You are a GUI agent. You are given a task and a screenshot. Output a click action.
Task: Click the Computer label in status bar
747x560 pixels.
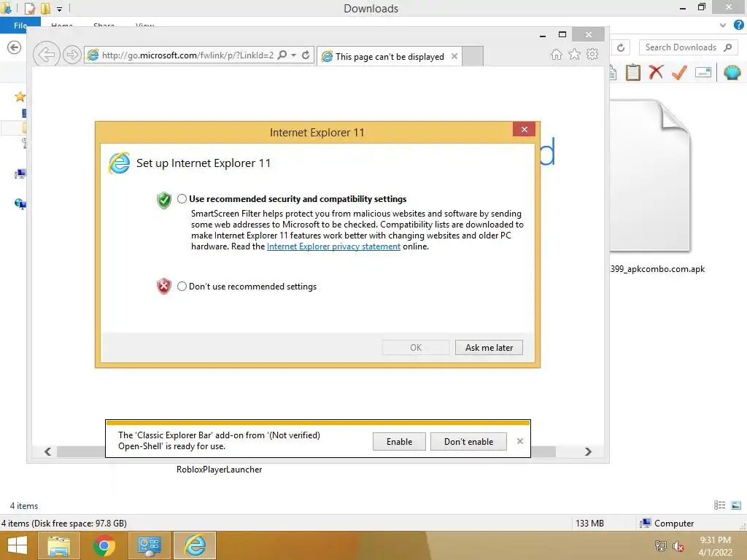[673, 524]
